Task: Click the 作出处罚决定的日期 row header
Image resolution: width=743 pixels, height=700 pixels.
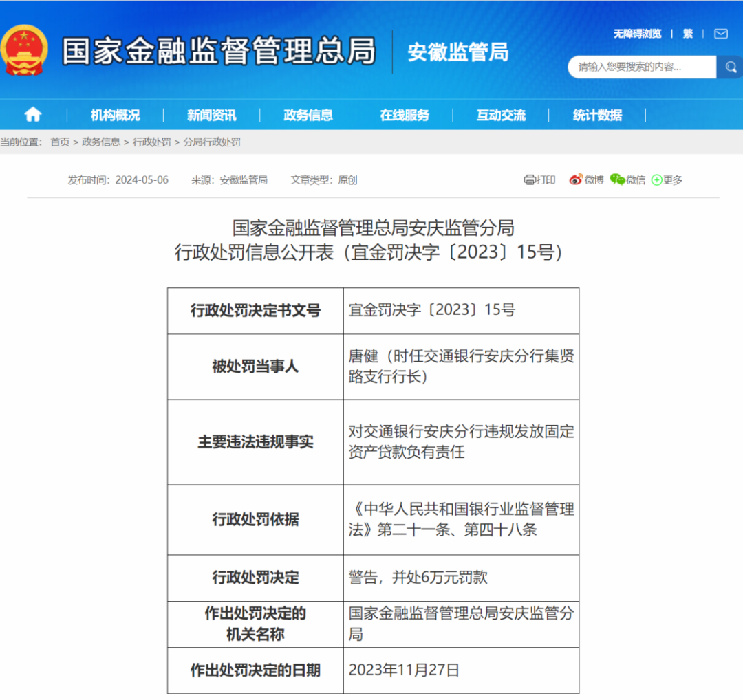Action: coord(255,670)
